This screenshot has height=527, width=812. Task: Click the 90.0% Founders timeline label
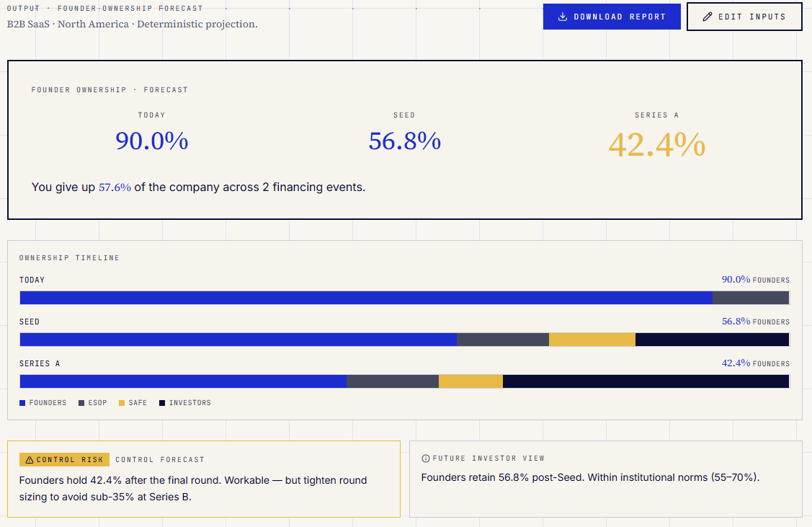pyautogui.click(x=756, y=279)
